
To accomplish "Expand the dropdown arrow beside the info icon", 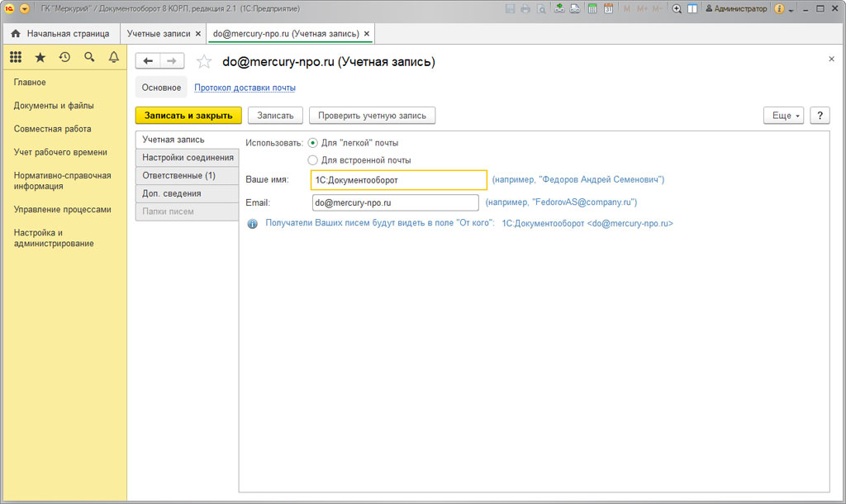I will pos(791,9).
